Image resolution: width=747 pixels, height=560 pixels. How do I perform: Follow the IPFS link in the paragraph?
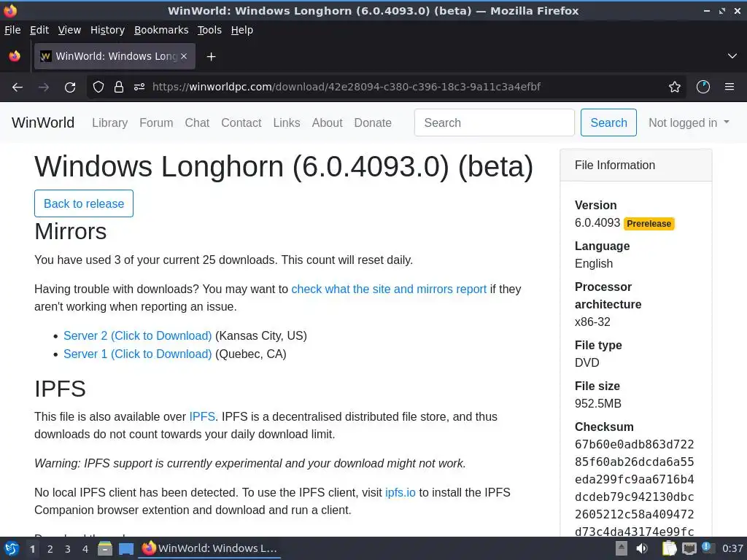tap(202, 417)
